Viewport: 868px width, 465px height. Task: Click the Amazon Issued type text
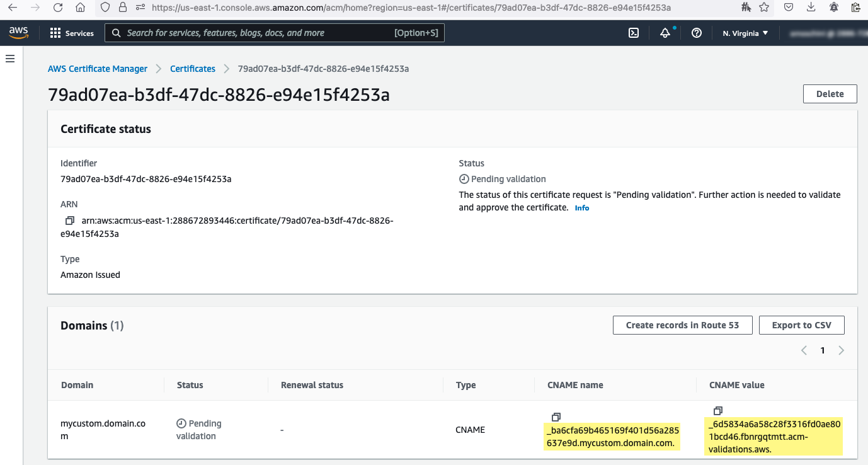(x=90, y=275)
